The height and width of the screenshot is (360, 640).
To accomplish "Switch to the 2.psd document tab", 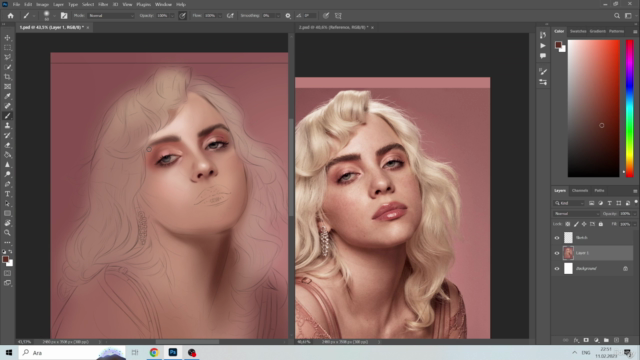I will pos(333,27).
